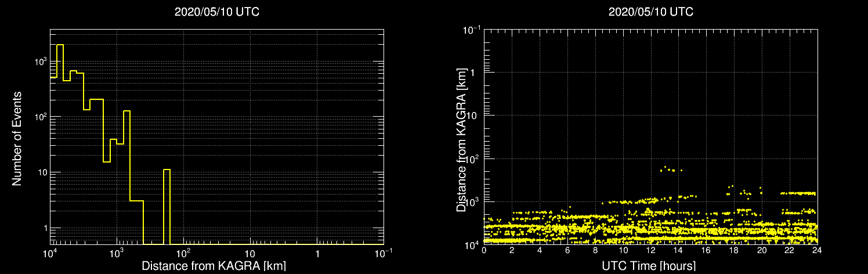Click the 18 tick on UTC Time axis
The width and height of the screenshot is (868, 274).
[x=734, y=250]
